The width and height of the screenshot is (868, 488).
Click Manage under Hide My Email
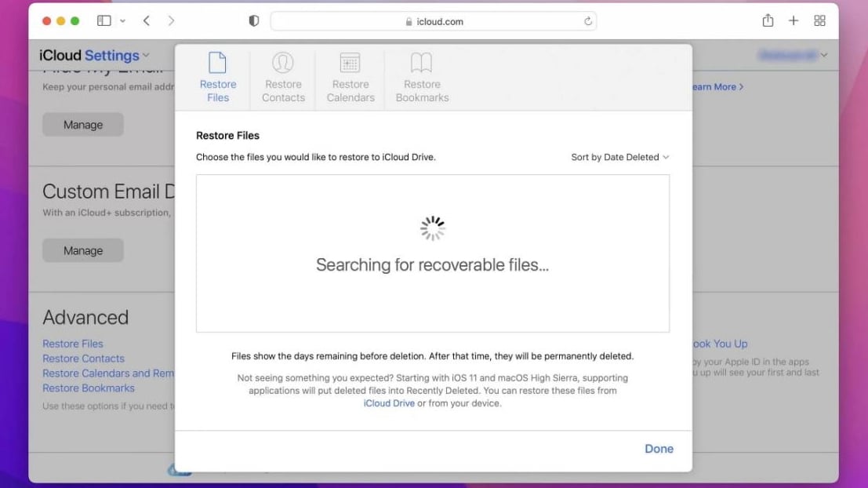[x=83, y=125]
